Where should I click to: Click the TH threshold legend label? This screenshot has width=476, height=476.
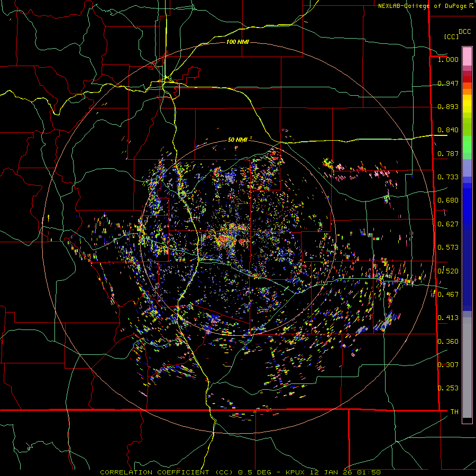click(x=454, y=412)
